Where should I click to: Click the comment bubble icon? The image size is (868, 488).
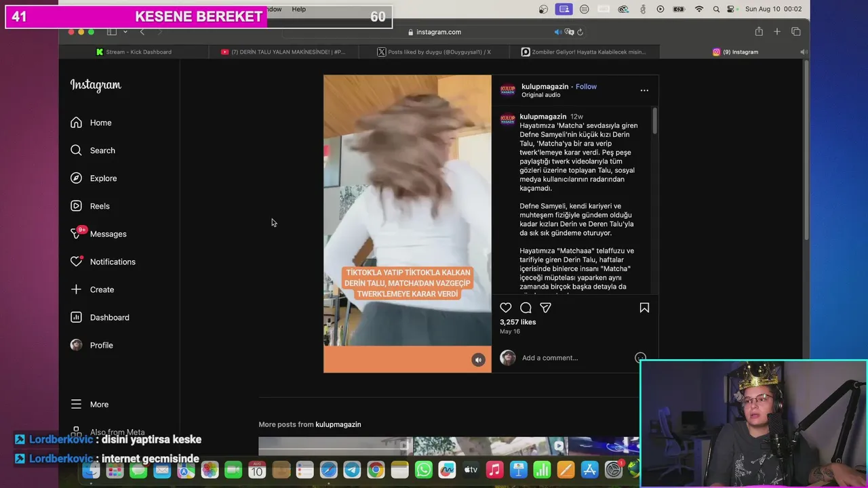pos(526,308)
